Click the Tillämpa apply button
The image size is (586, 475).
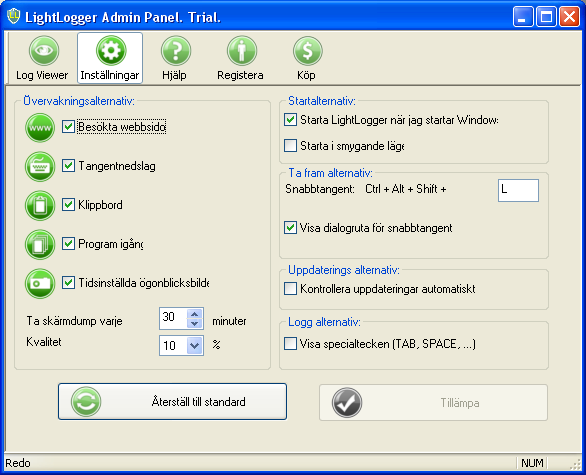pos(434,402)
